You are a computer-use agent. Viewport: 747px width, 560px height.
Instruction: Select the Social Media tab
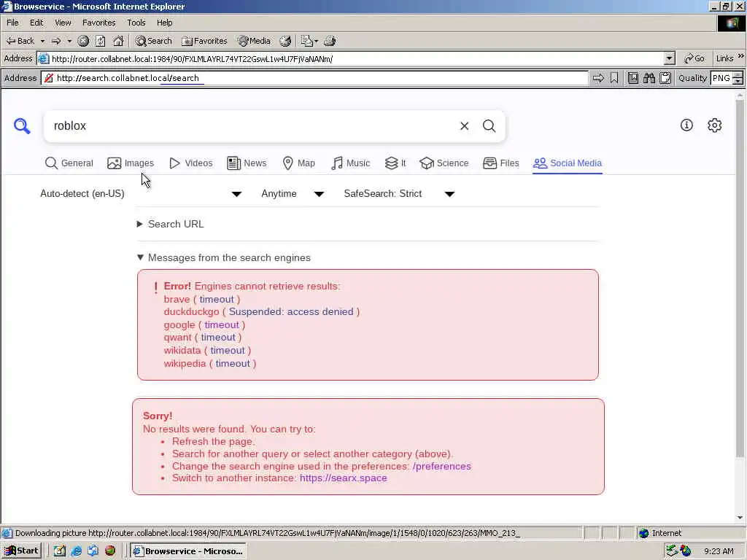point(568,163)
